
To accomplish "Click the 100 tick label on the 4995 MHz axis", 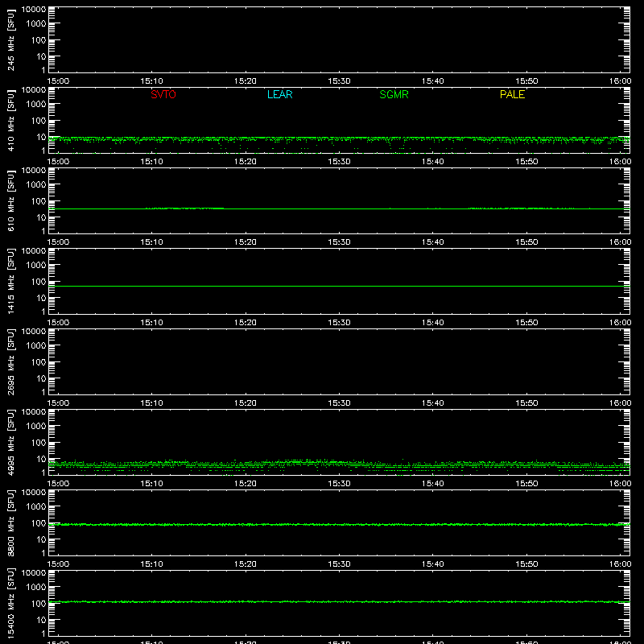I will [39, 443].
